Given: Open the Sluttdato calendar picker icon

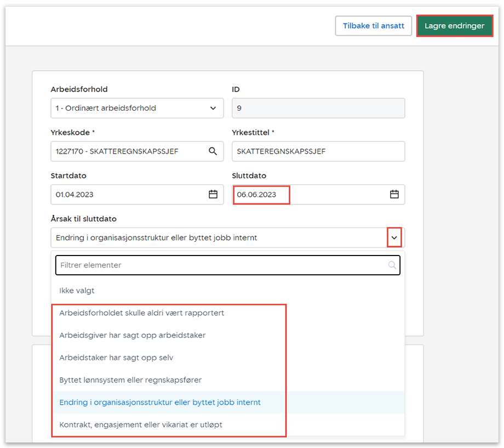Looking at the screenshot, I should pos(394,194).
